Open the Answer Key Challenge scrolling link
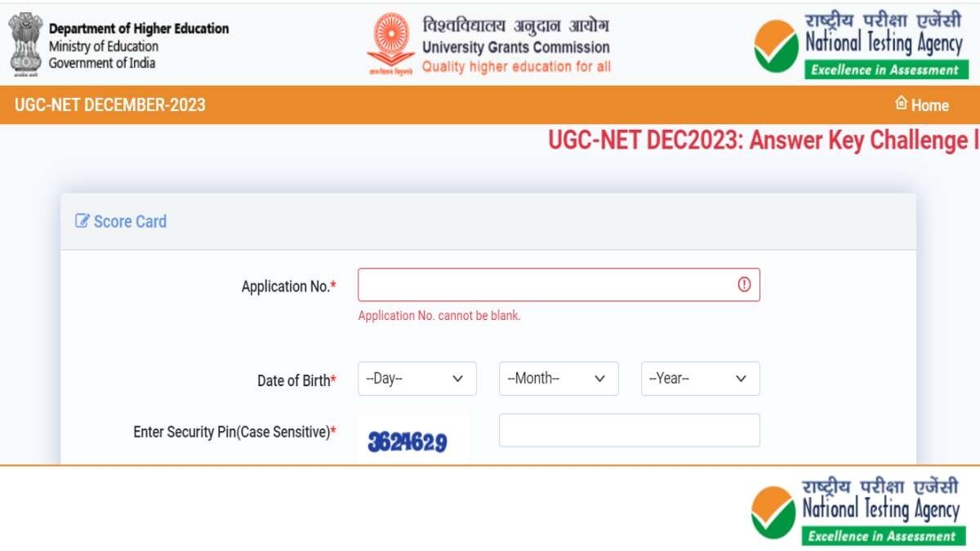The image size is (980, 551). pos(763,140)
